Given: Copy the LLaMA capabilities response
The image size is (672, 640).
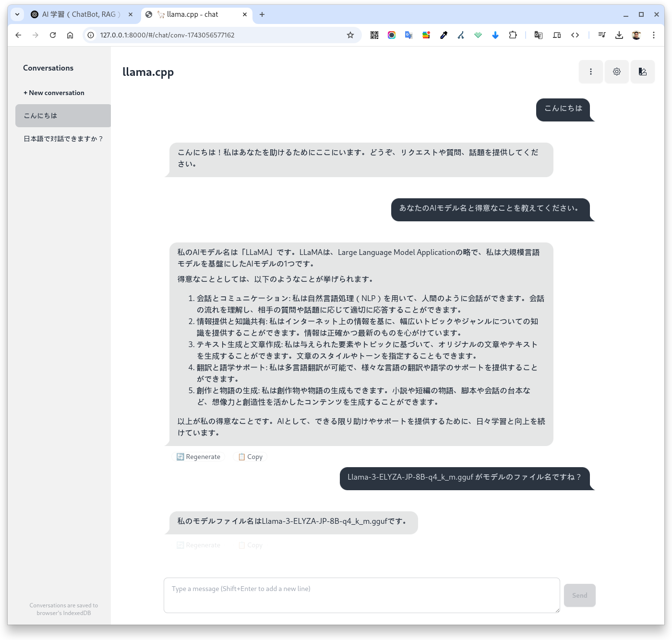Looking at the screenshot, I should (x=251, y=457).
